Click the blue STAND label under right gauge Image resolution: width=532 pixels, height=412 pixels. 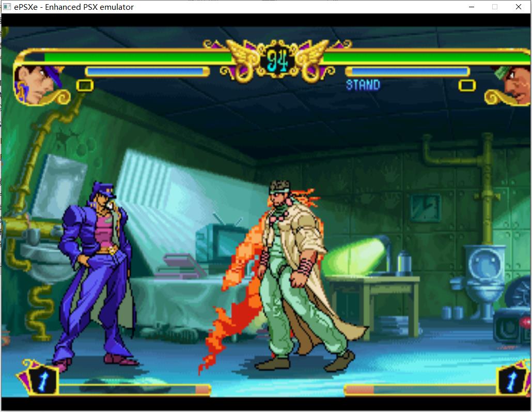pos(363,85)
